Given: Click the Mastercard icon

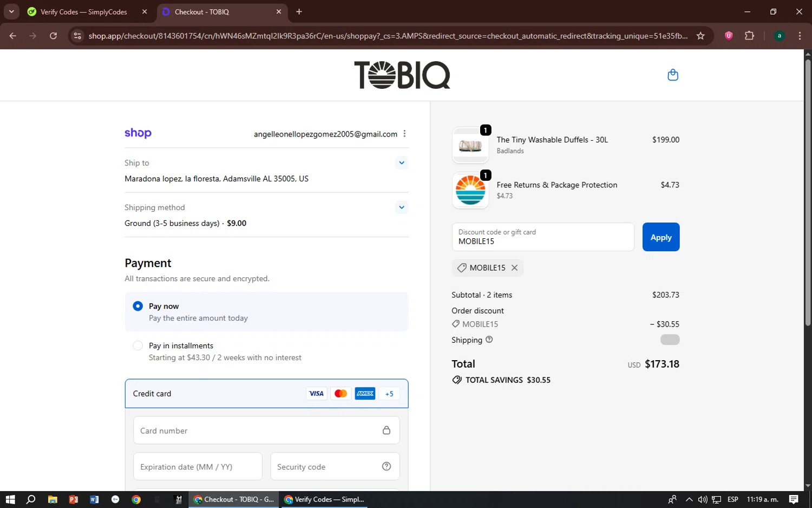Looking at the screenshot, I should pos(340,394).
